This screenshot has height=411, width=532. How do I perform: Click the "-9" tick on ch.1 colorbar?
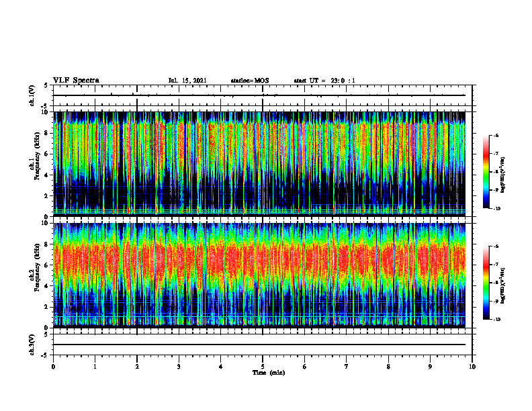(496, 190)
